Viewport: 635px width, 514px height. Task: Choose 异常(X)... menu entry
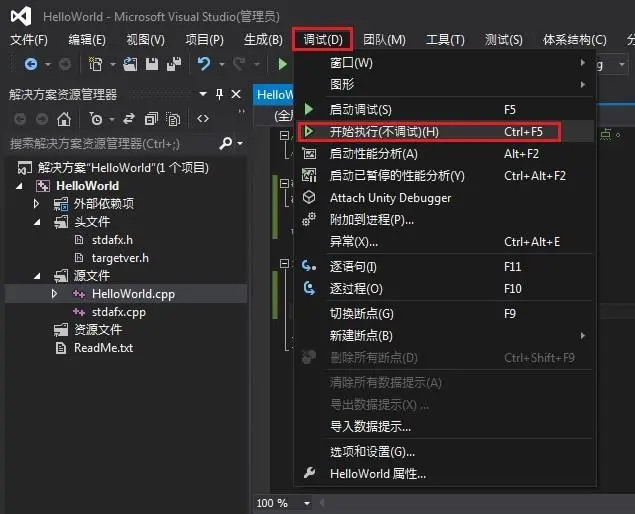(x=445, y=242)
